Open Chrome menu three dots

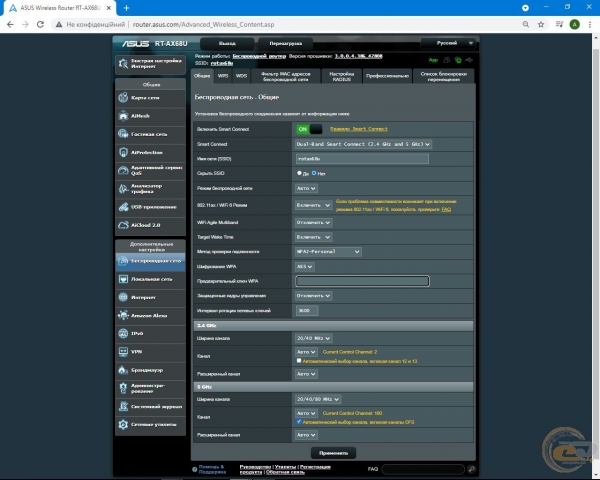(x=590, y=24)
